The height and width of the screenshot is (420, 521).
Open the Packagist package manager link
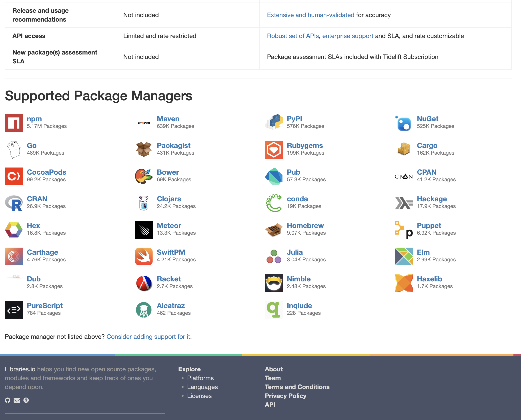173,145
